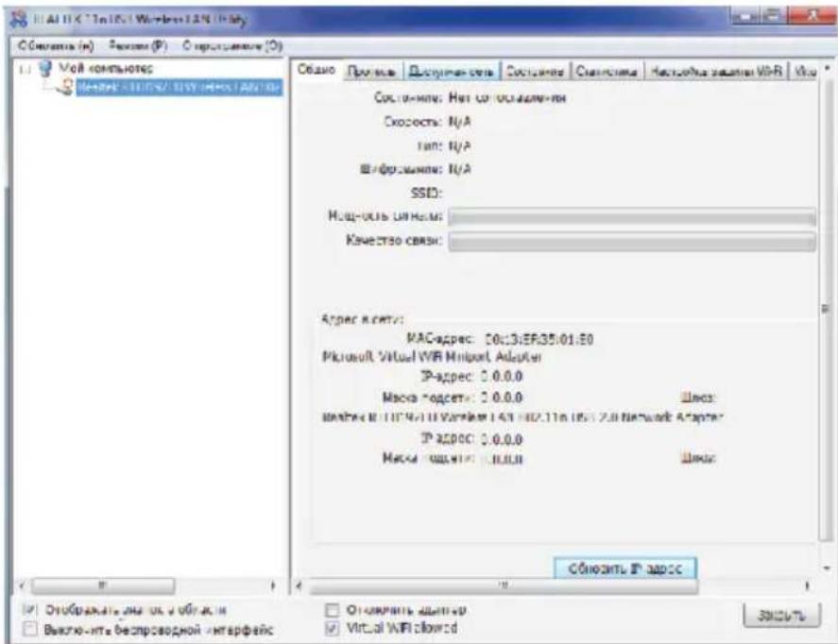The width and height of the screenshot is (838, 644).
Task: Open the Статистика tab
Action: (x=607, y=71)
